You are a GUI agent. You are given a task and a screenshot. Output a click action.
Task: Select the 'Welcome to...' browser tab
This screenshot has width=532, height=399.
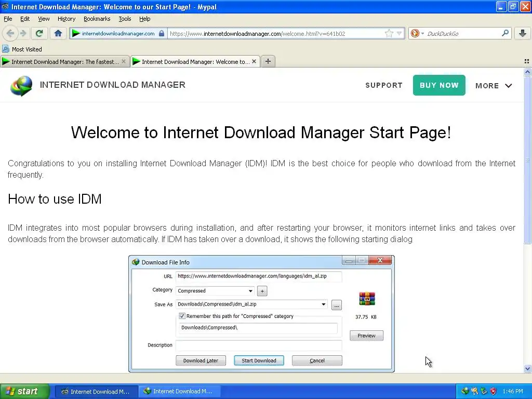[x=195, y=61]
